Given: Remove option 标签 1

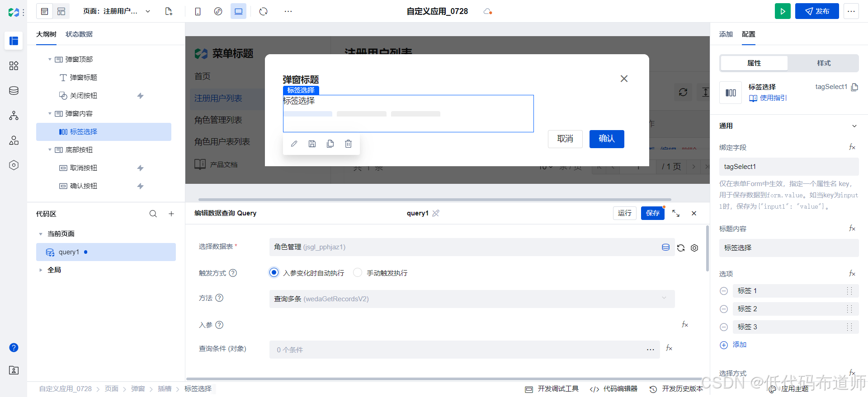Looking at the screenshot, I should coord(724,291).
